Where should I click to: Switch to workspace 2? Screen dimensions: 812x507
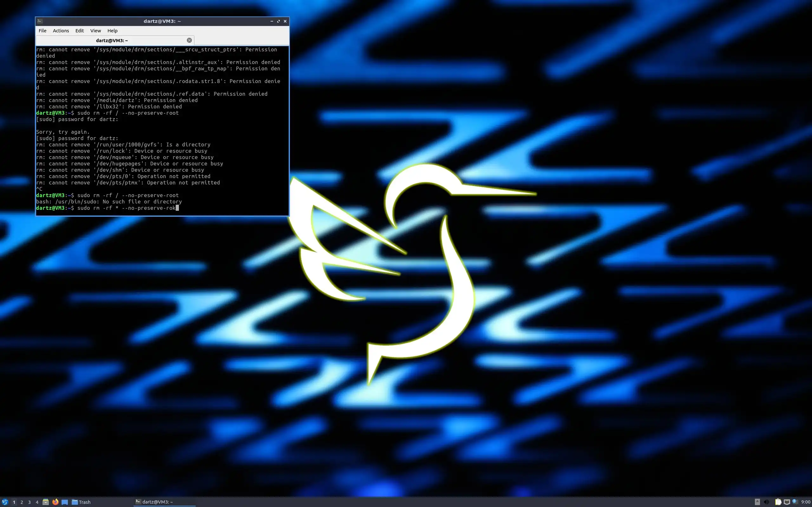(x=22, y=502)
